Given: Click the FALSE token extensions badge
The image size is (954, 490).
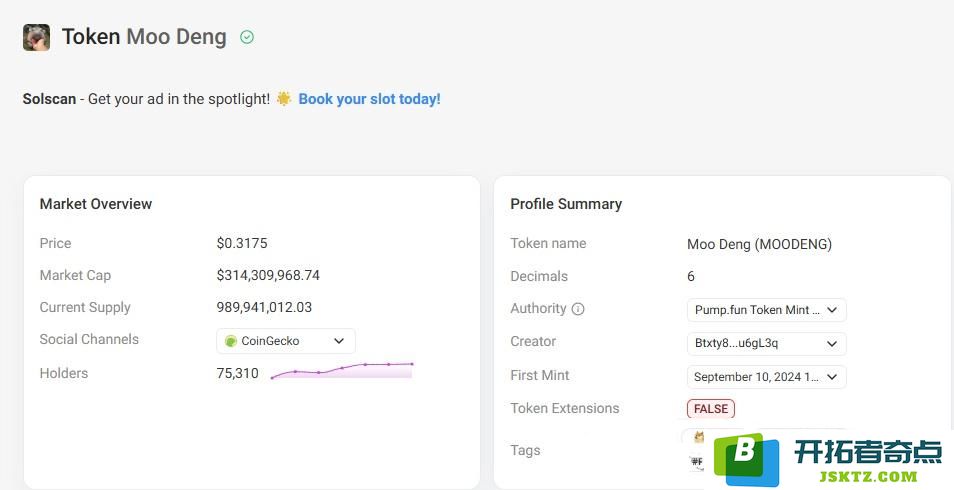Looking at the screenshot, I should 711,408.
